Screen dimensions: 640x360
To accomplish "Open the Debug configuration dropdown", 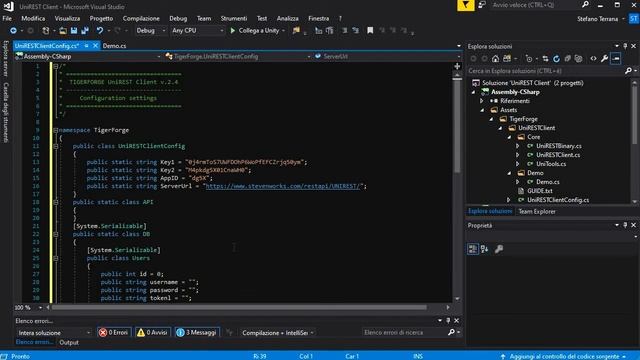I will click(151, 31).
